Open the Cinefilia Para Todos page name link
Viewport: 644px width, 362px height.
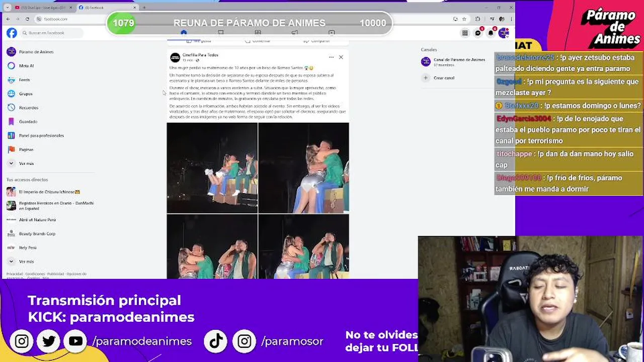point(200,55)
